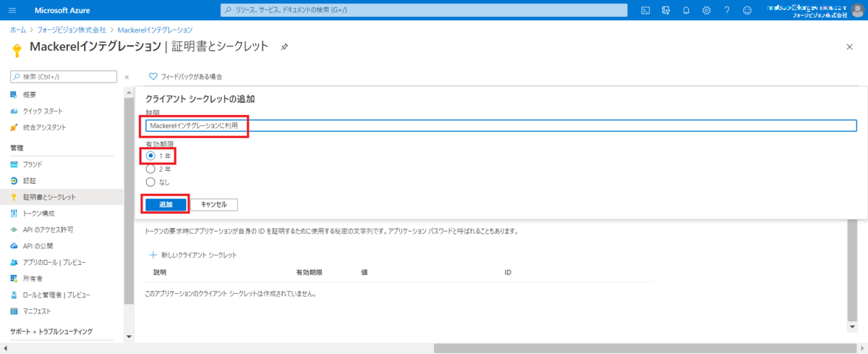Image resolution: width=868 pixels, height=354 pixels.
Task: Click the 追加 button
Action: tap(166, 205)
